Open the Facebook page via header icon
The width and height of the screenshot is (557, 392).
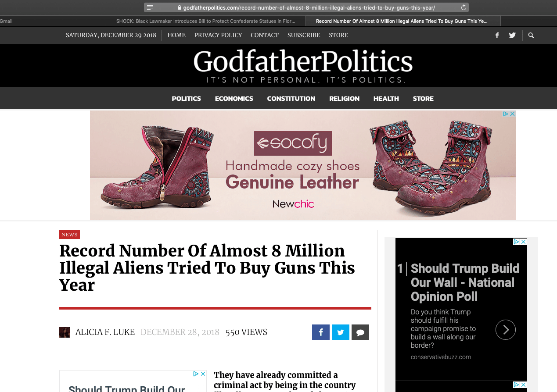pos(497,35)
